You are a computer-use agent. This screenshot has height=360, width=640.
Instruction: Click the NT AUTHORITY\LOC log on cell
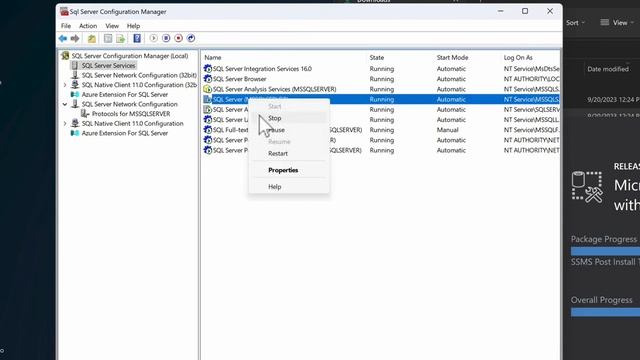click(x=531, y=79)
